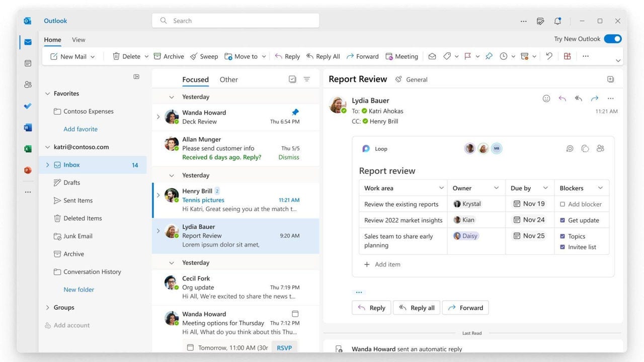Check the Add blocker checkbox
This screenshot has height=362, width=644.
click(562, 204)
